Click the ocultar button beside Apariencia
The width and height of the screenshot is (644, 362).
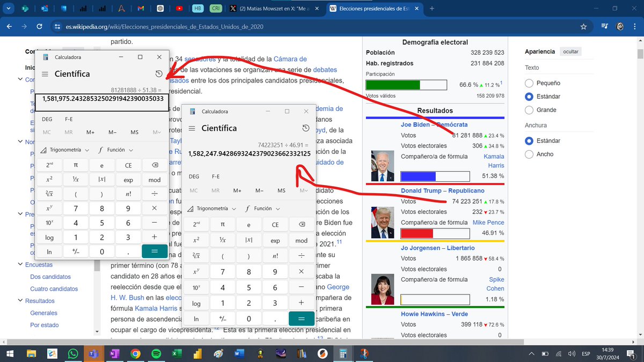570,51
